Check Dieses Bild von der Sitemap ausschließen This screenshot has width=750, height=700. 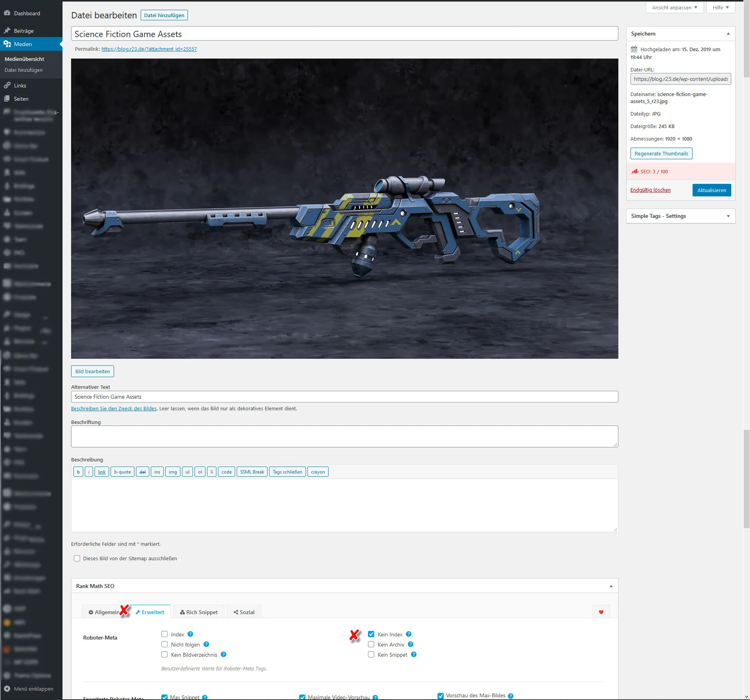pos(77,558)
